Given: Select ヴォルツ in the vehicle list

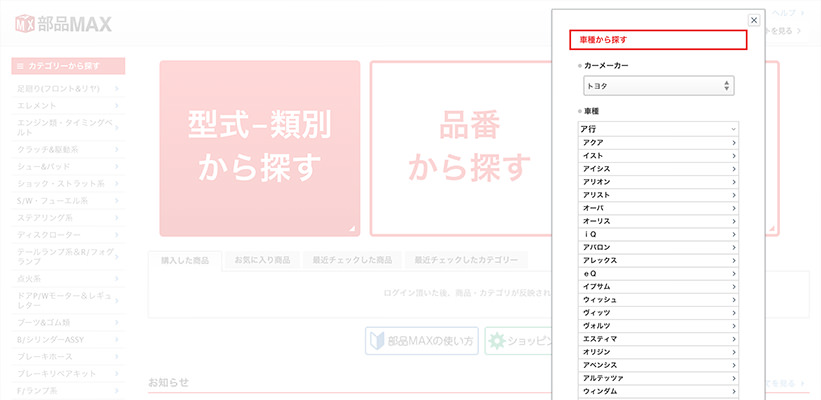Looking at the screenshot, I should [658, 326].
